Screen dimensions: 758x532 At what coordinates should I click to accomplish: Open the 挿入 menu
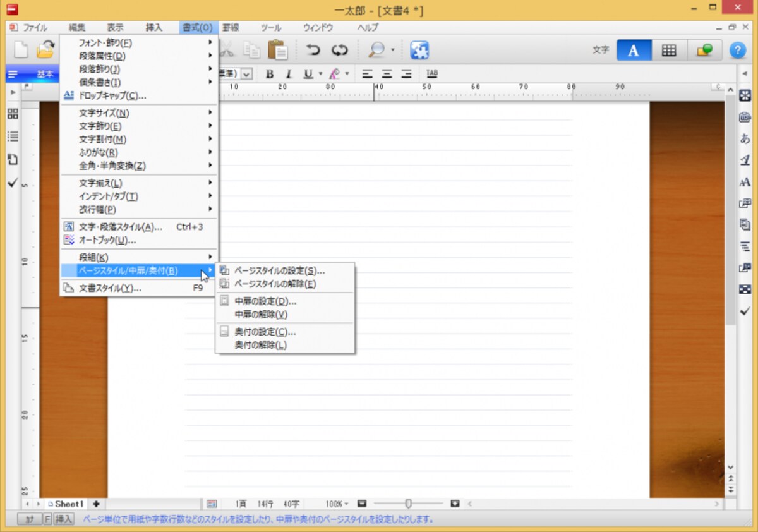[x=154, y=28]
